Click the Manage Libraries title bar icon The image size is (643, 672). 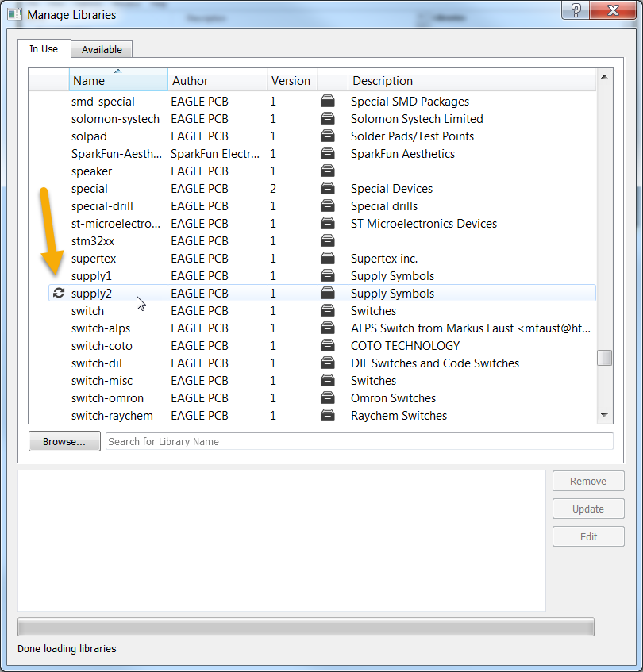pyautogui.click(x=14, y=14)
